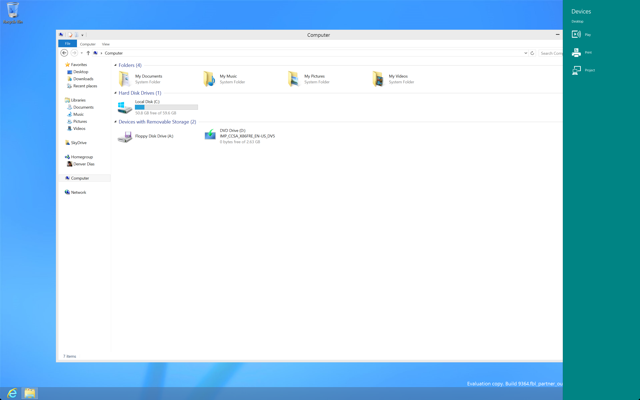Minimize the Computer window
Screen dimensions: 640x400
[557, 35]
